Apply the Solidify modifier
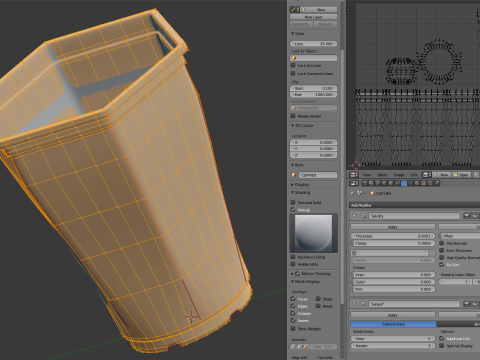The width and height of the screenshot is (480, 360). point(393,227)
